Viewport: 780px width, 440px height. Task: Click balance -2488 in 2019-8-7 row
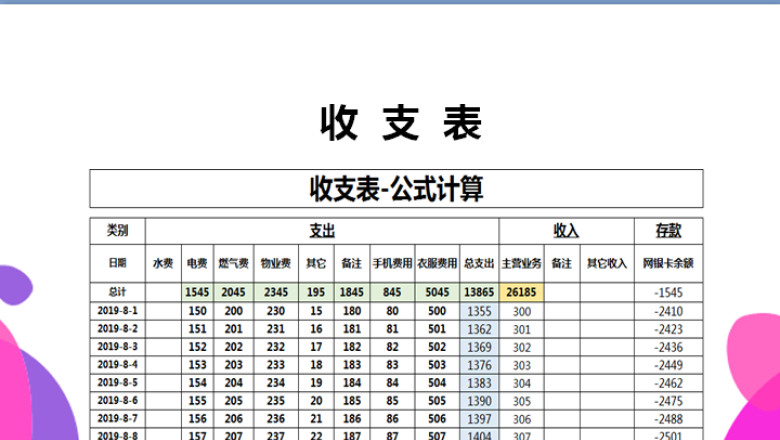point(668,419)
